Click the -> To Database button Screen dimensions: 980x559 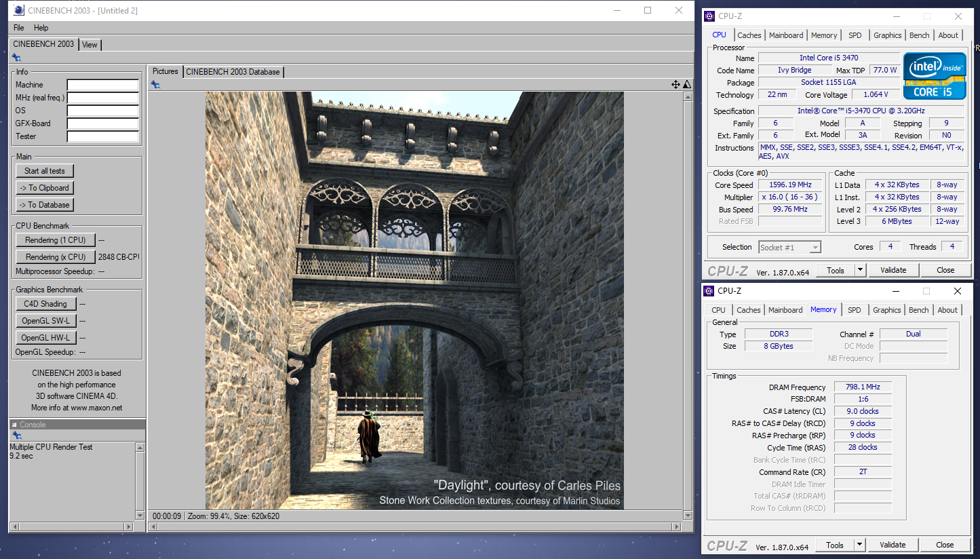[x=45, y=205]
